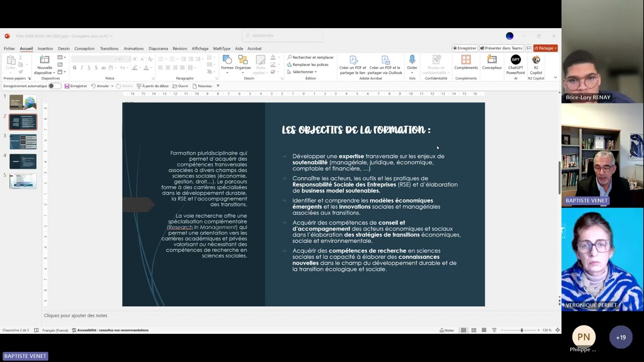Switch to slide sorter view
Screen dimensions: 644x362
pos(473,330)
